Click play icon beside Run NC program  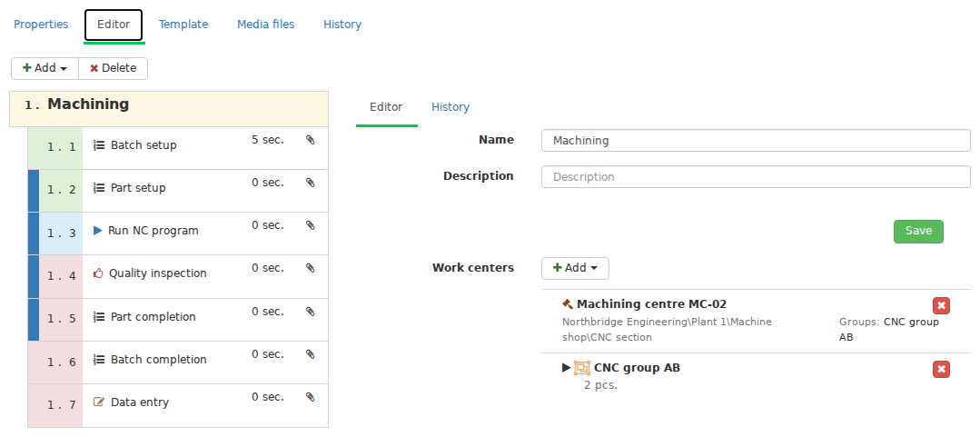(x=97, y=230)
